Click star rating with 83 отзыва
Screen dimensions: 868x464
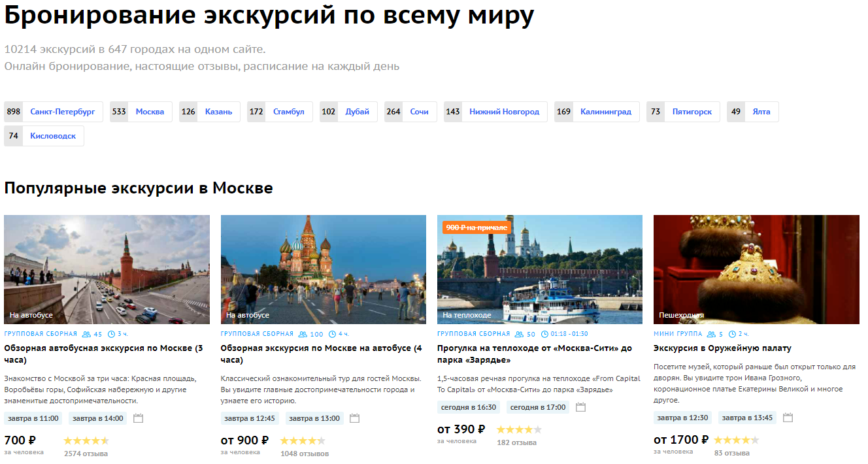point(736,440)
